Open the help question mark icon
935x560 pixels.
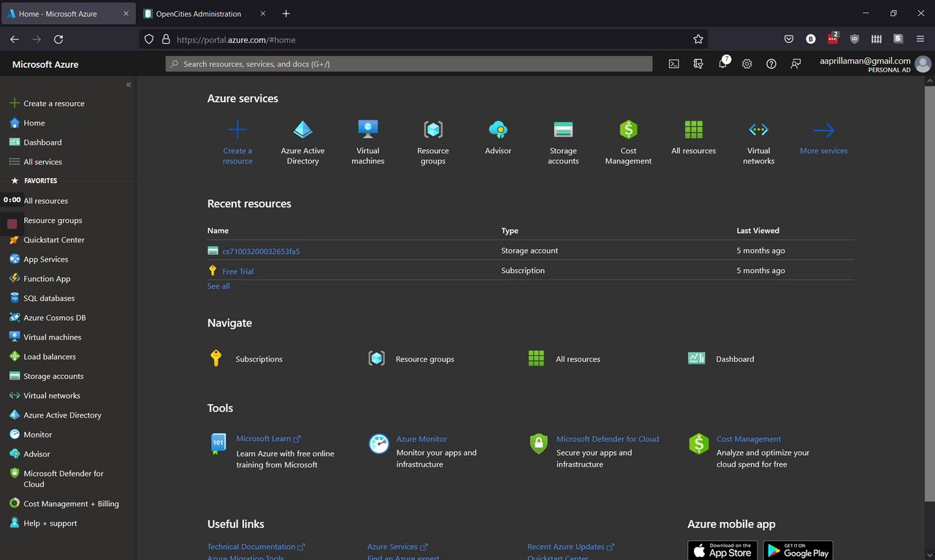click(x=771, y=64)
